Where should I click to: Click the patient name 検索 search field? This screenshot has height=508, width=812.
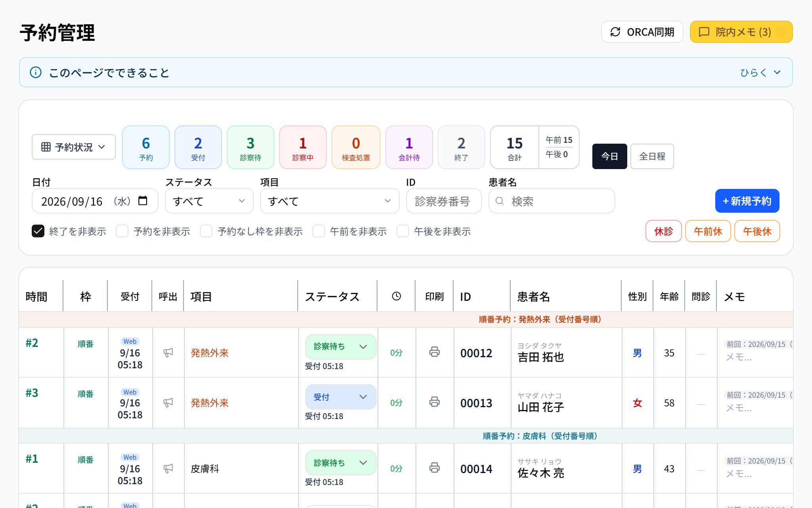click(x=552, y=201)
